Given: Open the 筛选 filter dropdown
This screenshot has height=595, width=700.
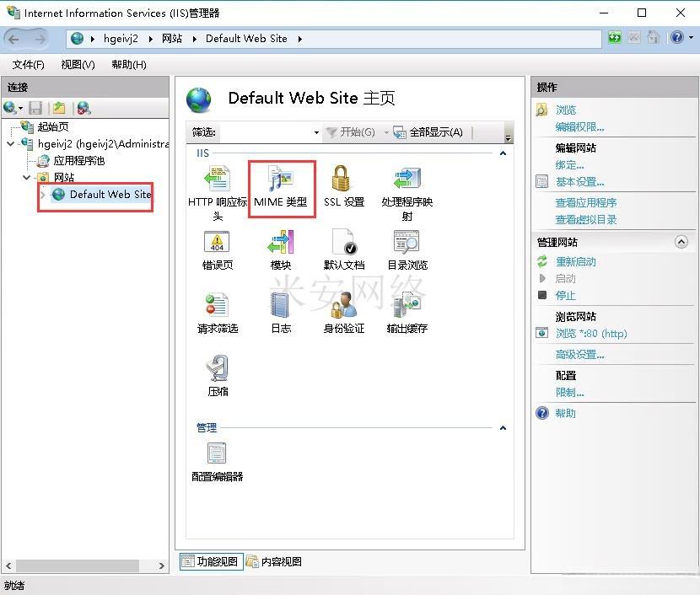Looking at the screenshot, I should tap(316, 132).
